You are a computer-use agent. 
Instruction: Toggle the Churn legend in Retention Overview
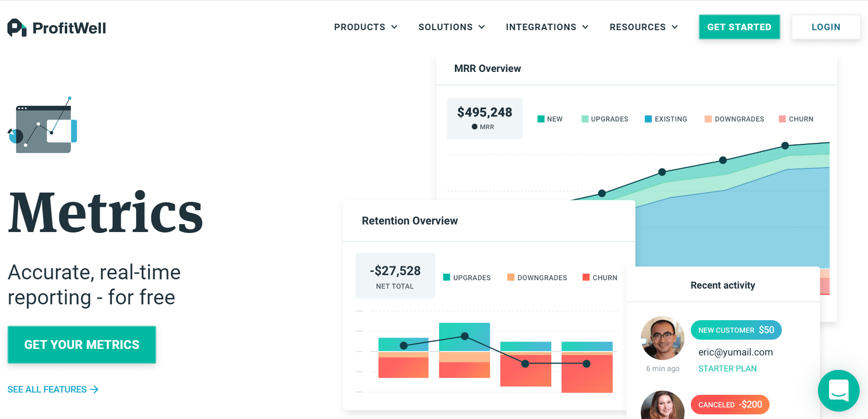tap(586, 277)
